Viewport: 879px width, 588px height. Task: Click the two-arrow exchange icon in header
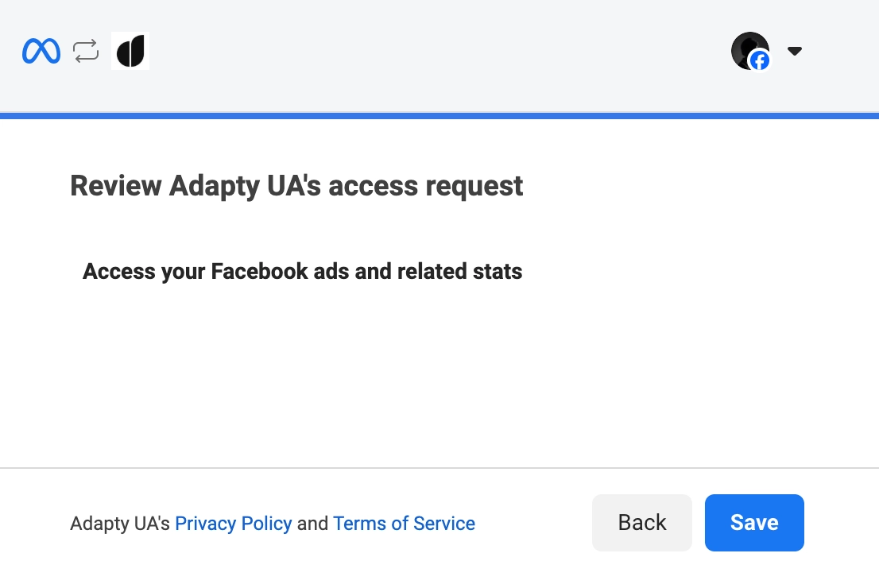(86, 52)
